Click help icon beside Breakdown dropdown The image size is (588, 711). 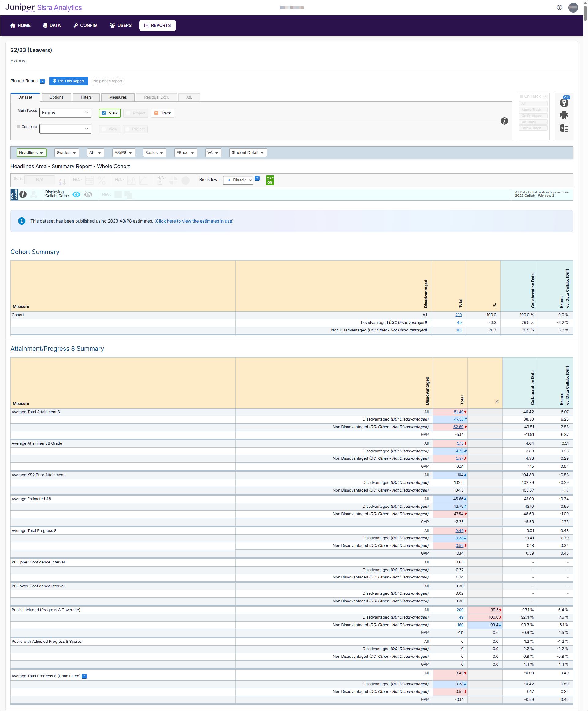(x=257, y=178)
